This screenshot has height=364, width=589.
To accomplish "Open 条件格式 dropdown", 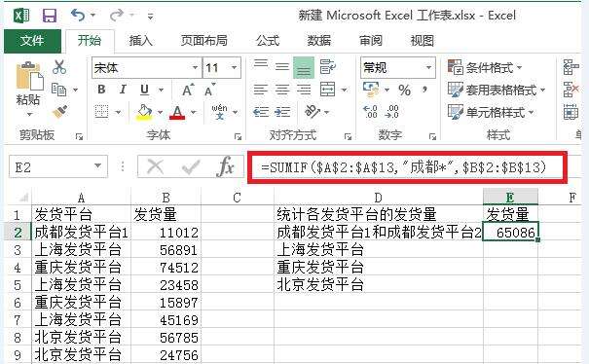I will click(x=485, y=67).
